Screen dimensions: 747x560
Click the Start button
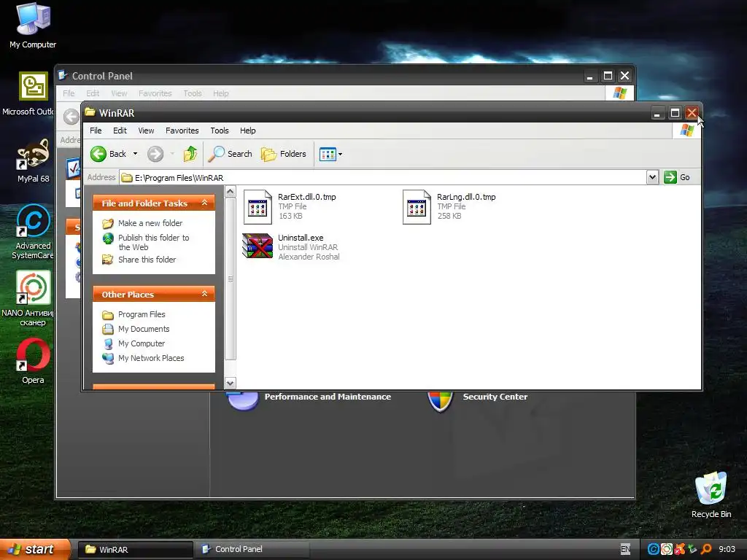[x=35, y=550]
